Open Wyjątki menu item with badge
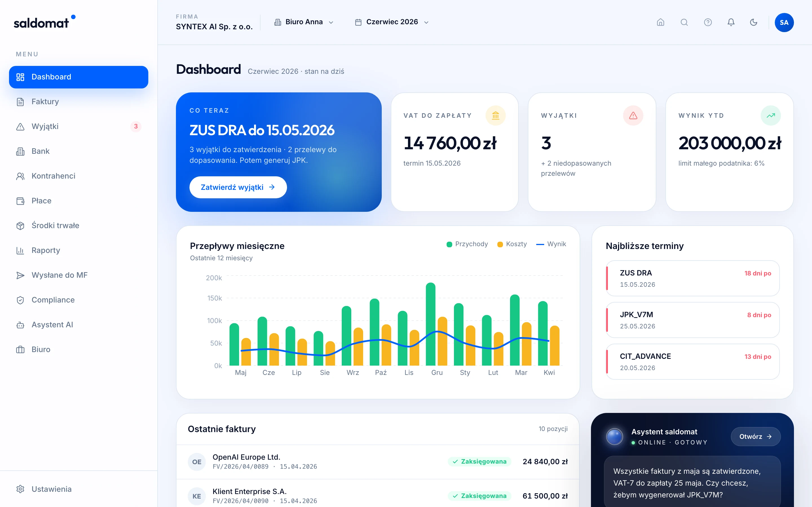The image size is (812, 507). coord(78,126)
